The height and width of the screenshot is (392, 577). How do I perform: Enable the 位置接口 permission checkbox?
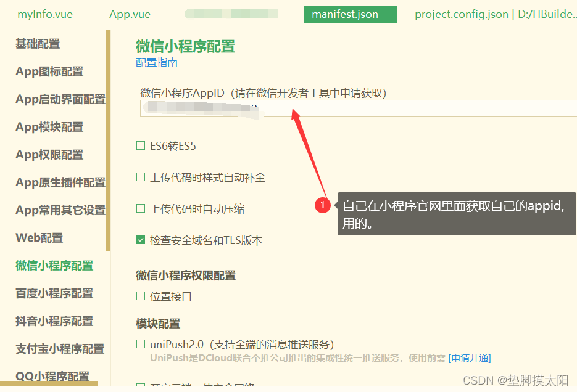coord(141,296)
